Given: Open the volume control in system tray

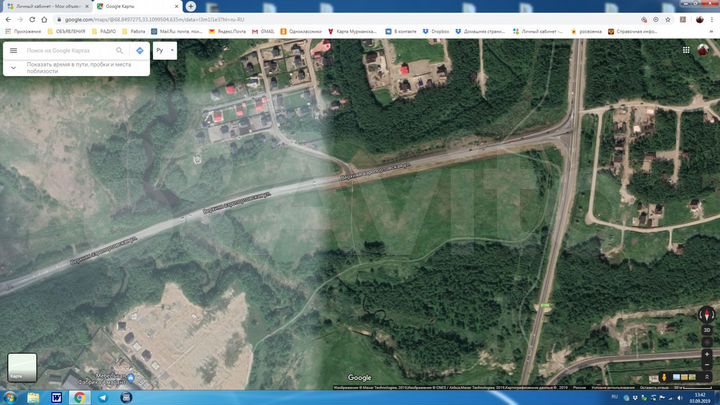Looking at the screenshot, I should tap(680, 398).
